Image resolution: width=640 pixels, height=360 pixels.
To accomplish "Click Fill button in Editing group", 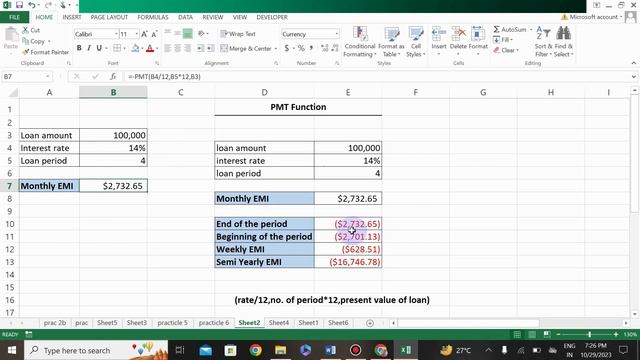I will tap(503, 40).
